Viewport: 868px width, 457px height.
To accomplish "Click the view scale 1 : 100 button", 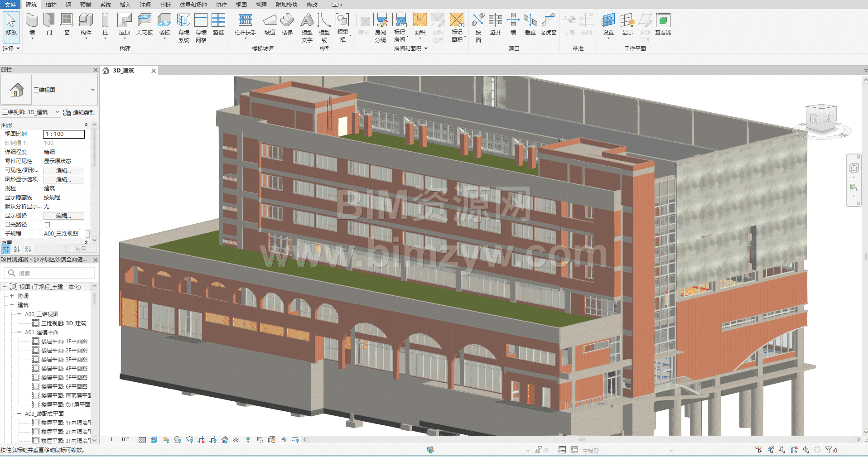I will [x=120, y=440].
